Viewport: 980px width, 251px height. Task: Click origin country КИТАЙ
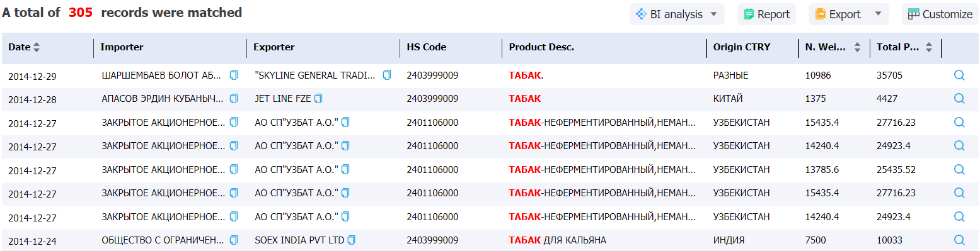(728, 99)
